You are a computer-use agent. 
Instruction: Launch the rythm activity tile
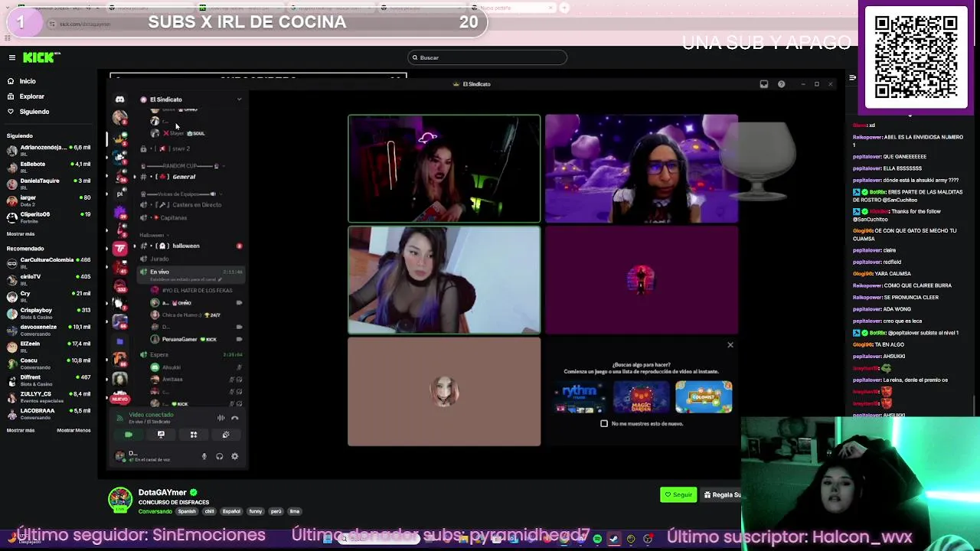(x=580, y=396)
